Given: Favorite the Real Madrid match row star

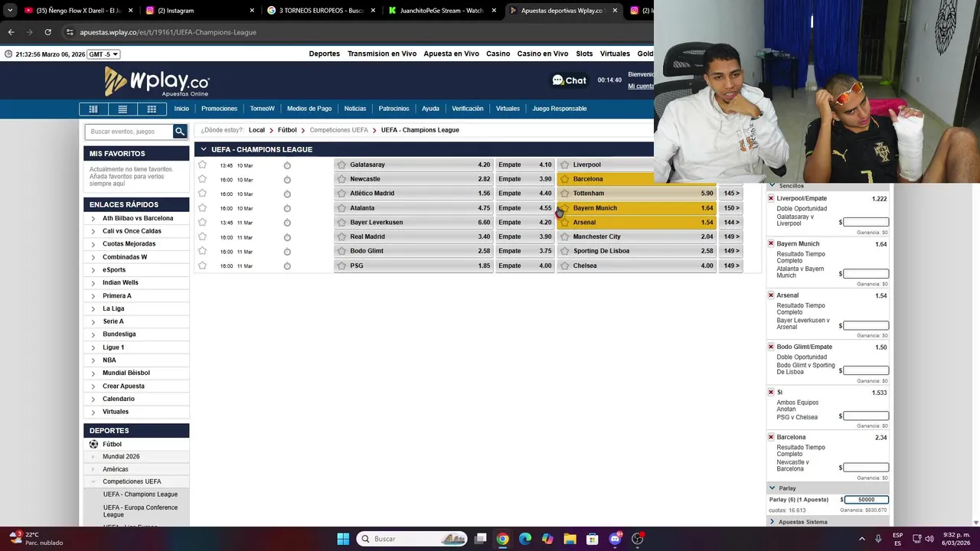Looking at the screenshot, I should click(x=202, y=236).
